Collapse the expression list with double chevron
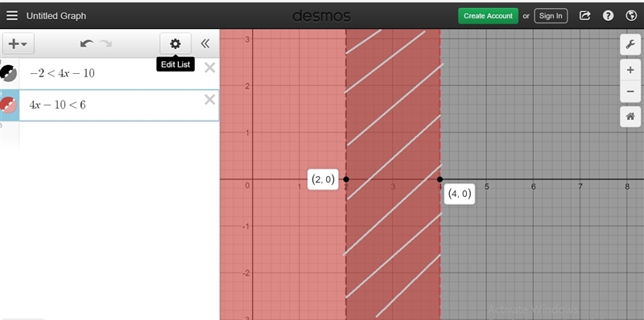Viewport: 644px width, 320px height. 205,43
